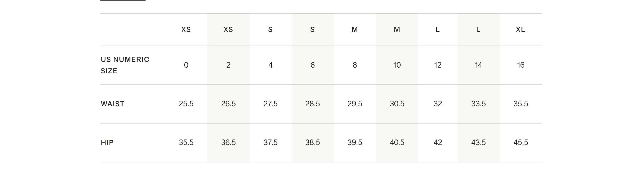644x175 pixels.
Task: Select the US NUMERIC SIZE row label
Action: pyautogui.click(x=125, y=65)
